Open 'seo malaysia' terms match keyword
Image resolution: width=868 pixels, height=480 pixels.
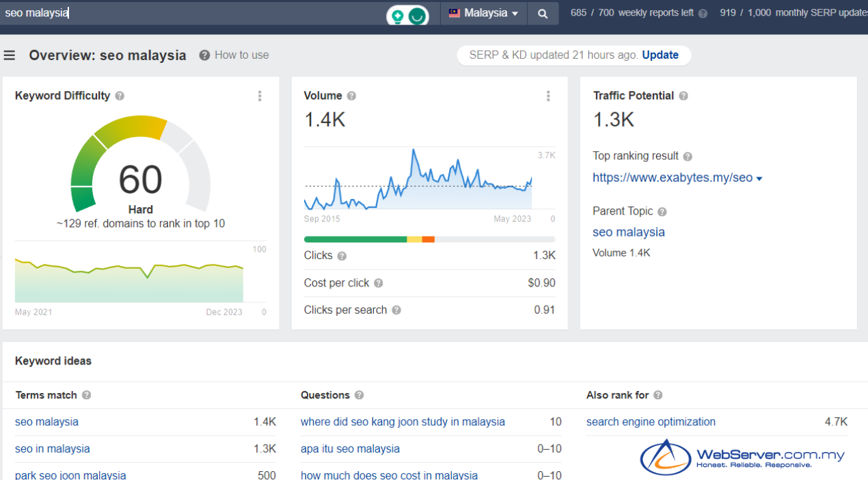(x=46, y=422)
